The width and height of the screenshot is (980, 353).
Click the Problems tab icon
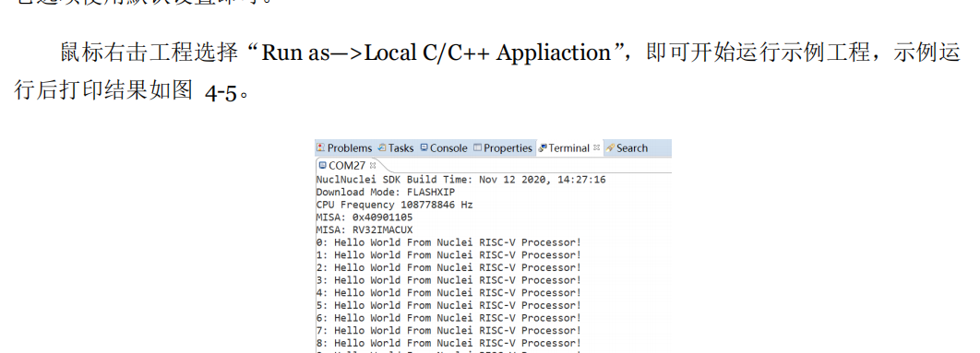(320, 148)
